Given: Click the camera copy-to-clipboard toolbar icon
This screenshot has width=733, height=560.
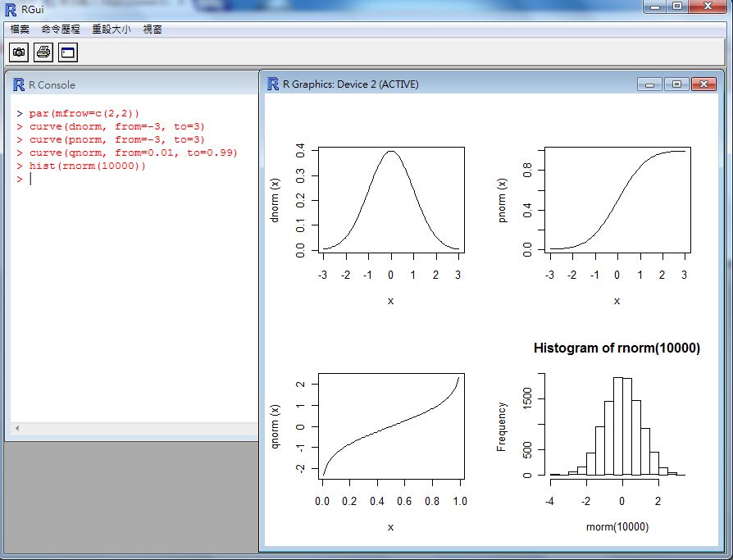Looking at the screenshot, I should [x=19, y=52].
